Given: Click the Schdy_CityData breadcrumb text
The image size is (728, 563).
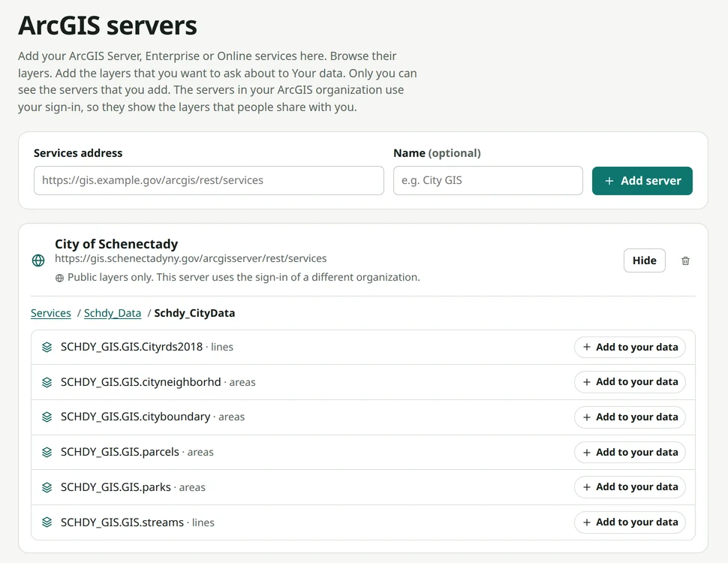Looking at the screenshot, I should pos(194,313).
